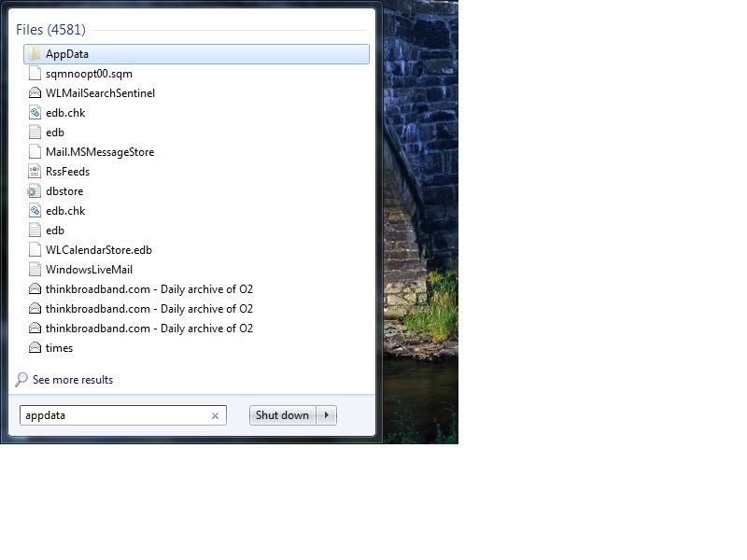
Task: Click the first edb.chk file icon
Action: pos(35,113)
